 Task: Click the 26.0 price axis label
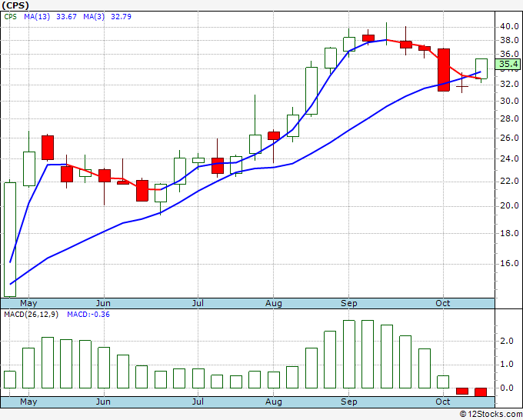pyautogui.click(x=509, y=138)
